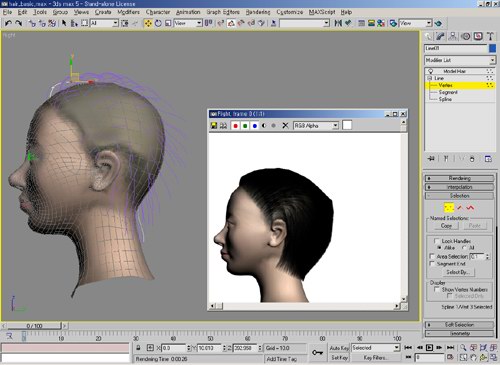
Task: Click the Save Bitmap icon in render window
Action: tap(214, 126)
